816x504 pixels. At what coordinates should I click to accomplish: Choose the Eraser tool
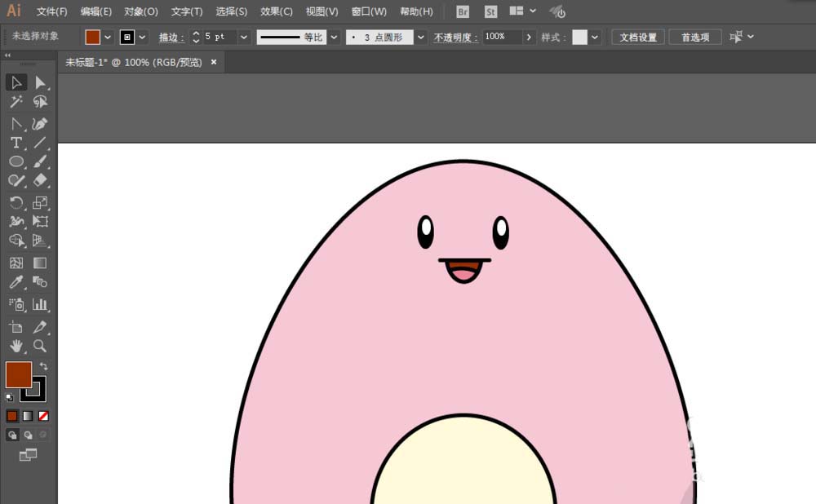[x=40, y=180]
